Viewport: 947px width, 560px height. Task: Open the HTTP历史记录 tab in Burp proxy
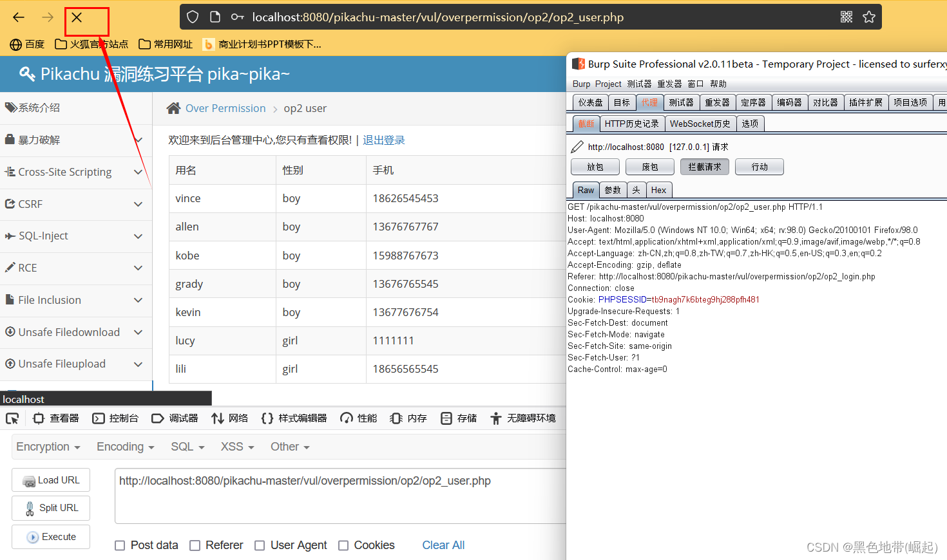632,124
